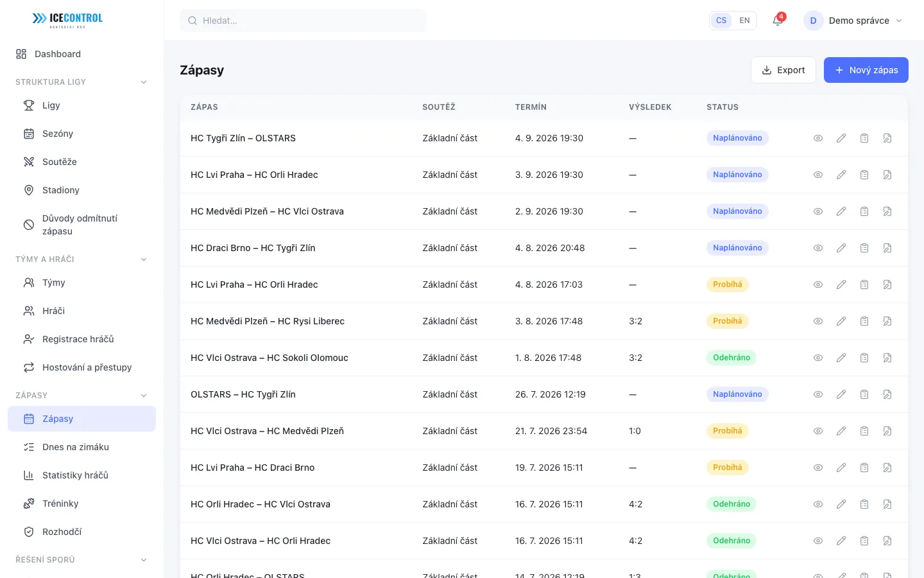This screenshot has width=924, height=578.
Task: Click Probíhá status in 21. 7. 2026 row
Action: (728, 431)
